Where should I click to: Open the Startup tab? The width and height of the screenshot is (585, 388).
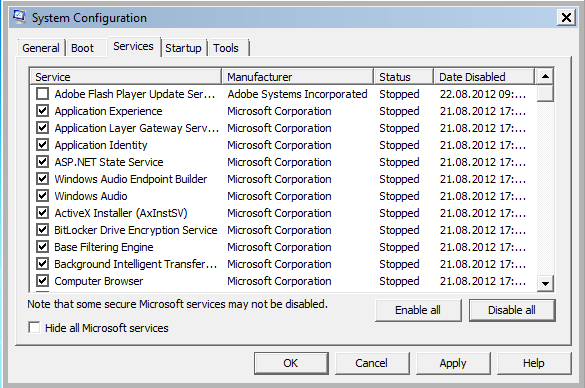pyautogui.click(x=183, y=48)
